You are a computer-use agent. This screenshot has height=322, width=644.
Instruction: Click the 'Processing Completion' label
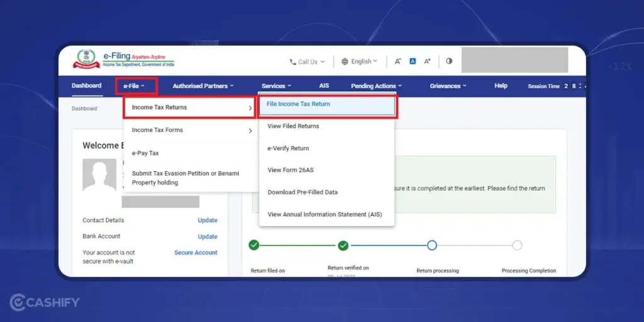(x=529, y=271)
